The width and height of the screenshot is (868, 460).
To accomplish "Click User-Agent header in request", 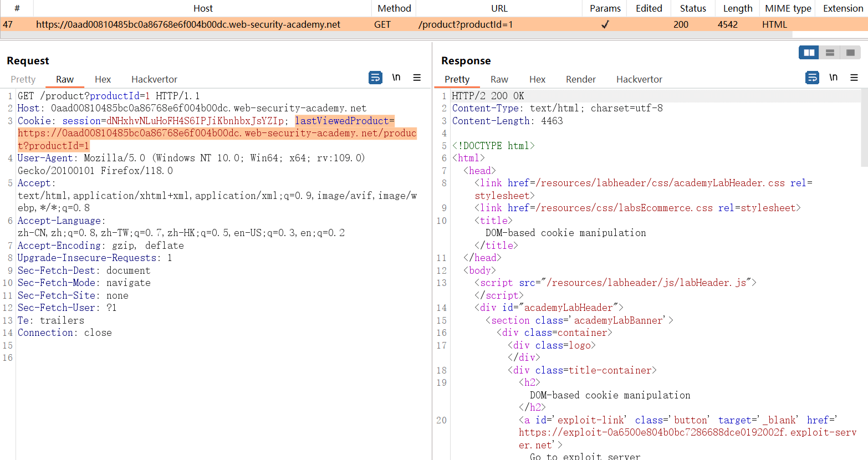I will [47, 158].
